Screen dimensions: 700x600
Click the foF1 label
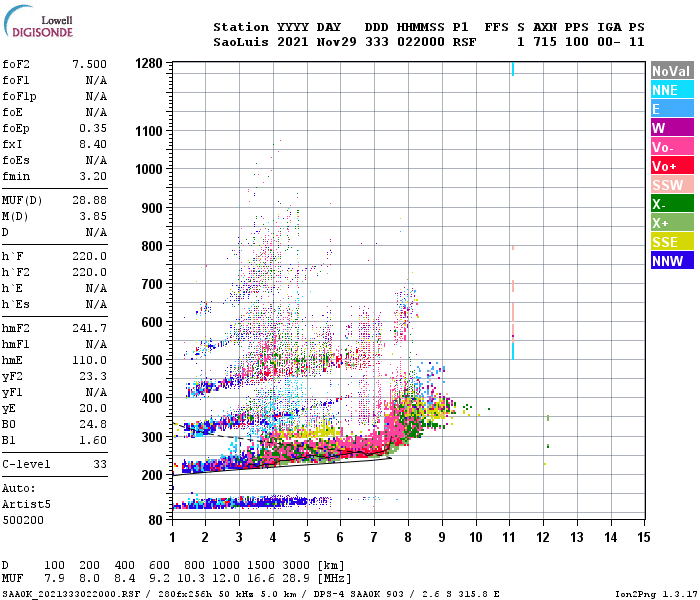pos(16,80)
